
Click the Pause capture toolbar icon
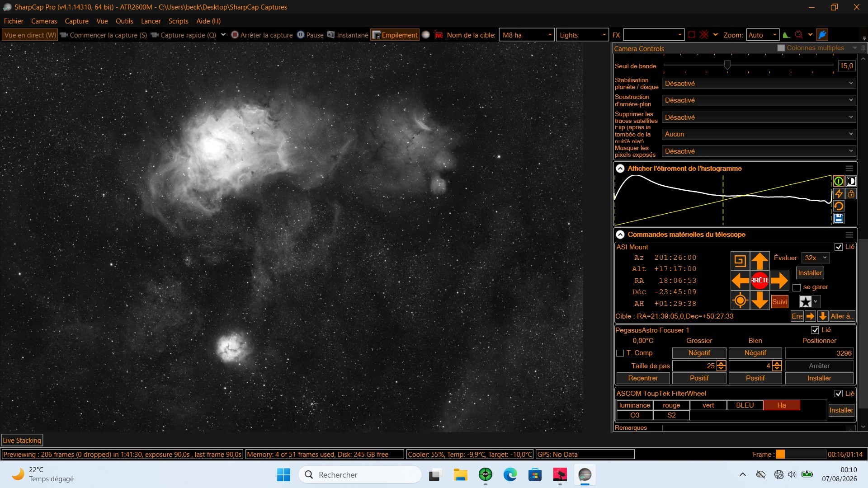(x=301, y=35)
